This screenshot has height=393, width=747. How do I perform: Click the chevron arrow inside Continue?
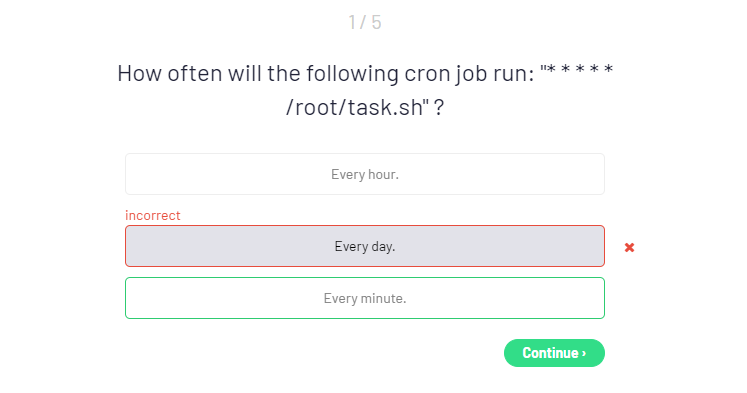tap(584, 353)
